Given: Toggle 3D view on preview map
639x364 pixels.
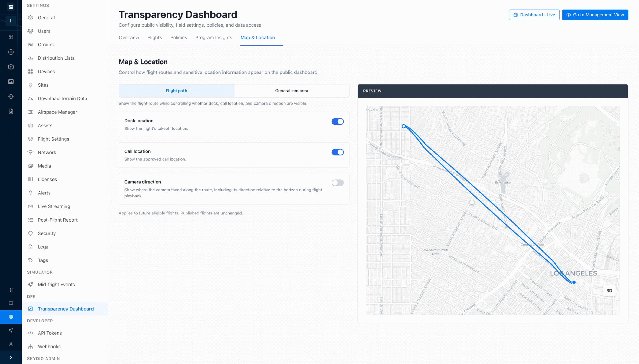Looking at the screenshot, I should click(x=609, y=291).
